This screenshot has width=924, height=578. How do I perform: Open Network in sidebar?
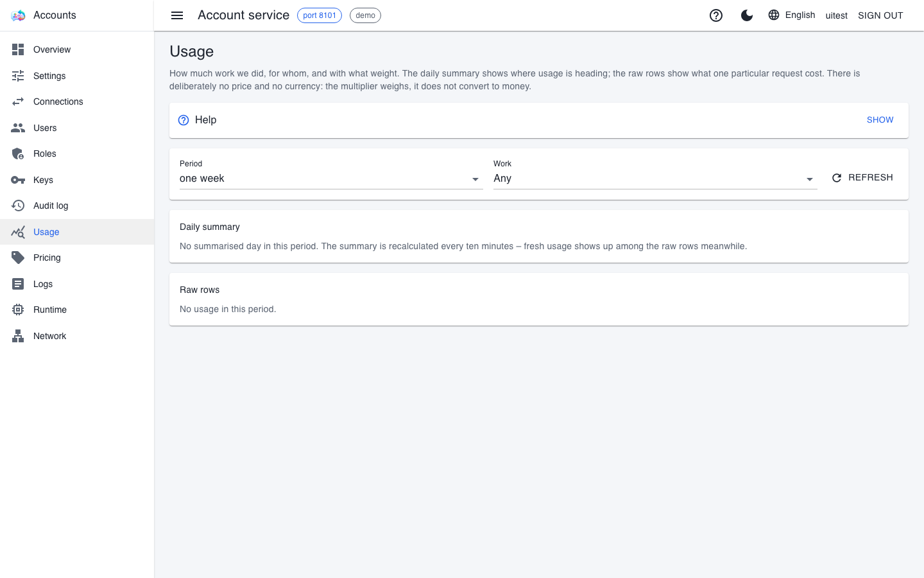pos(77,336)
